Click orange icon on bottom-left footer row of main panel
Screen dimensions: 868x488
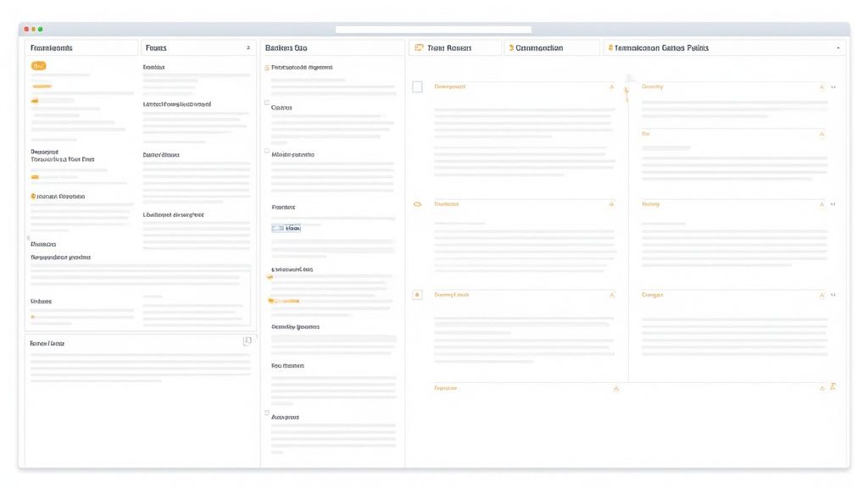pyautogui.click(x=615, y=388)
